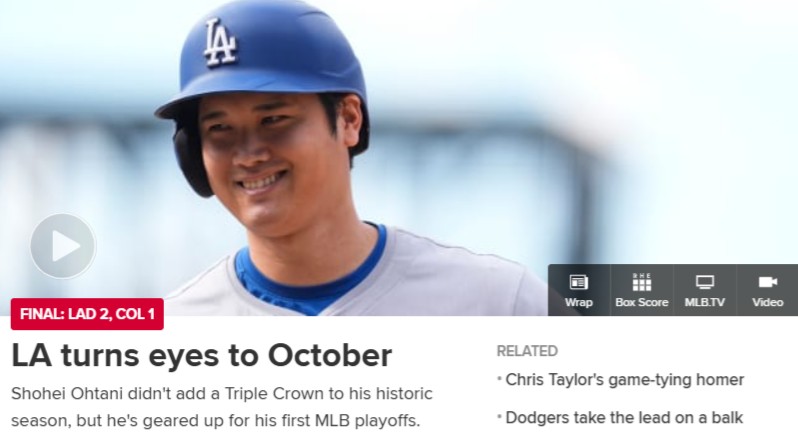Select the Video text label
Screen dimensions: 798x445
coord(768,302)
